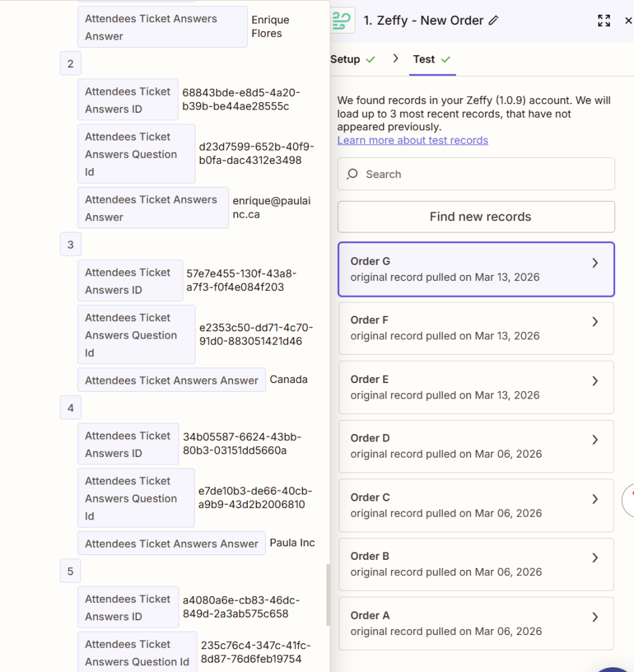This screenshot has height=672, width=634.
Task: Select the Order F record
Action: point(476,329)
